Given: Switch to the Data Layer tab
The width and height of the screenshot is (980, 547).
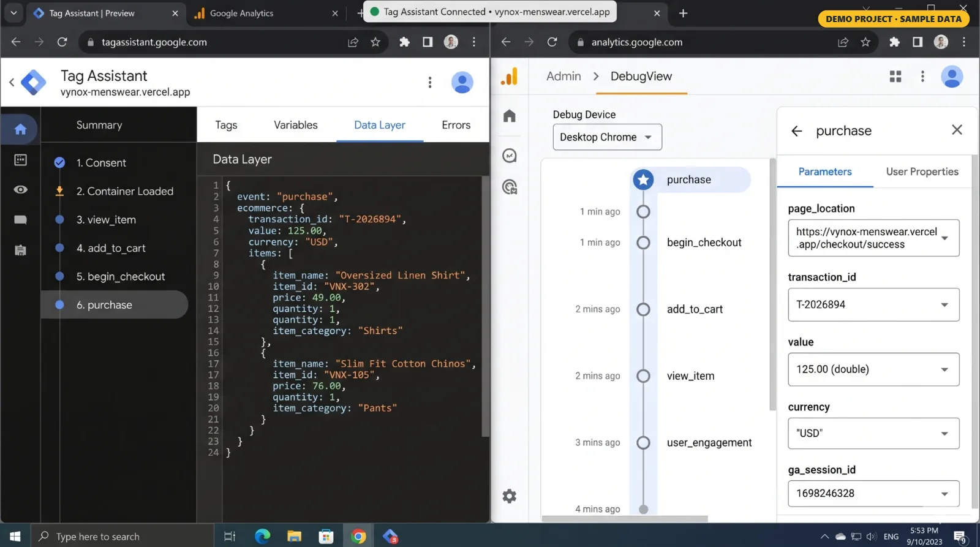Looking at the screenshot, I should (x=380, y=125).
